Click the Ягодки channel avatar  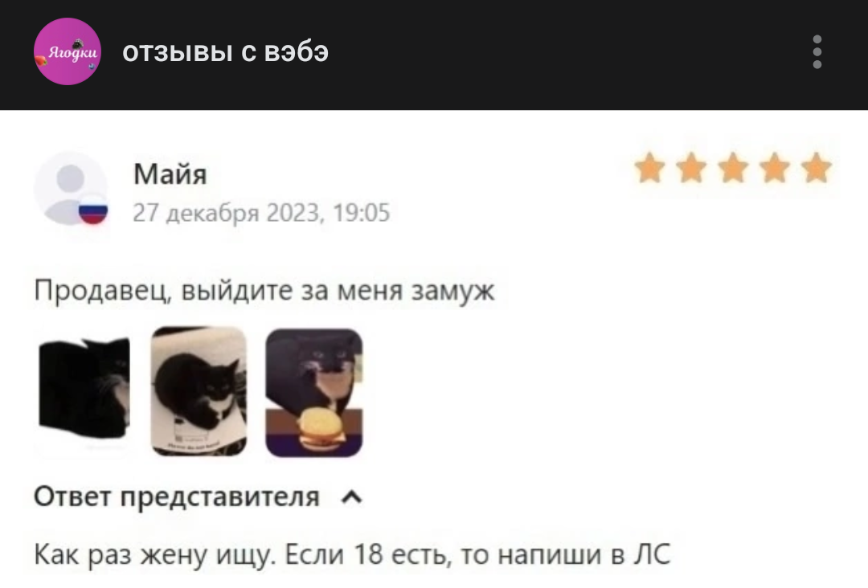pos(68,51)
